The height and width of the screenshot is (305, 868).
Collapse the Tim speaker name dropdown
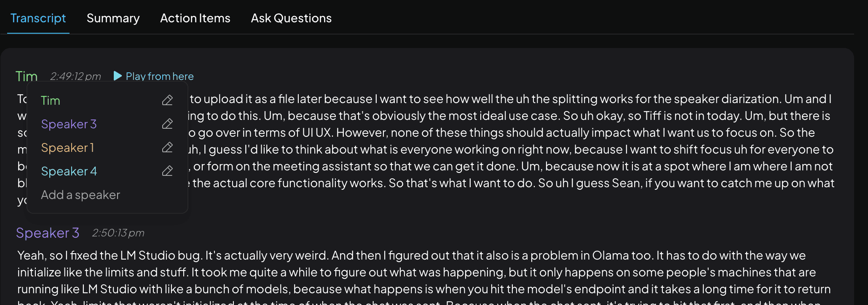[x=27, y=76]
